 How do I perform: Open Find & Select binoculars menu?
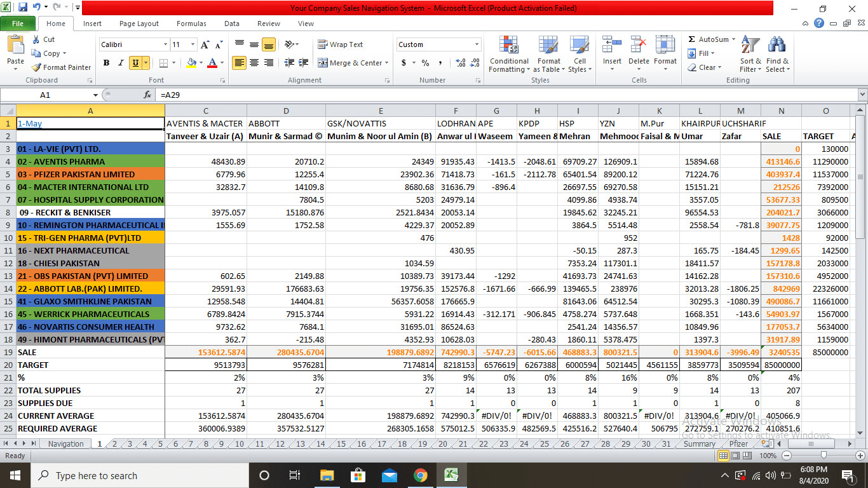pyautogui.click(x=777, y=55)
